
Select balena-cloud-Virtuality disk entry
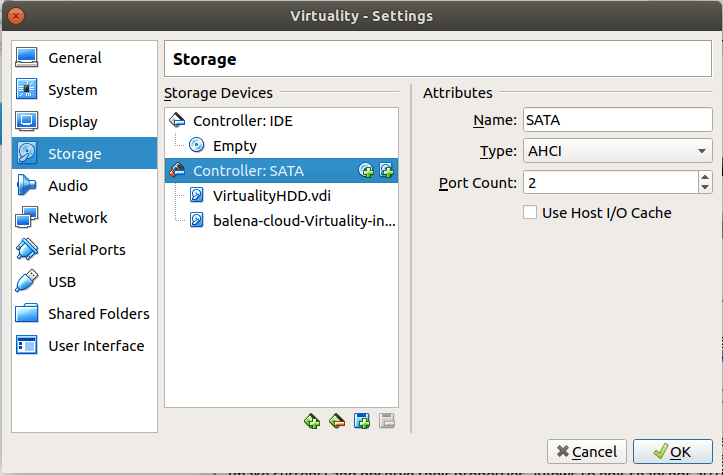[x=281, y=220]
